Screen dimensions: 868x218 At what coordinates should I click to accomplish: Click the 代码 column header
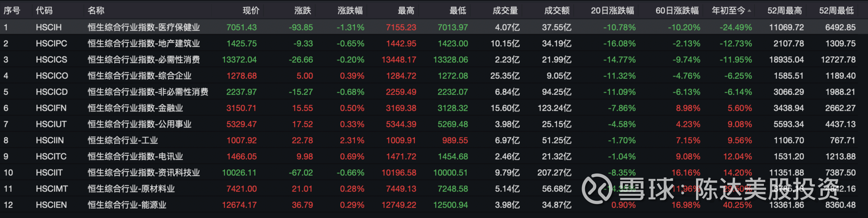click(44, 11)
